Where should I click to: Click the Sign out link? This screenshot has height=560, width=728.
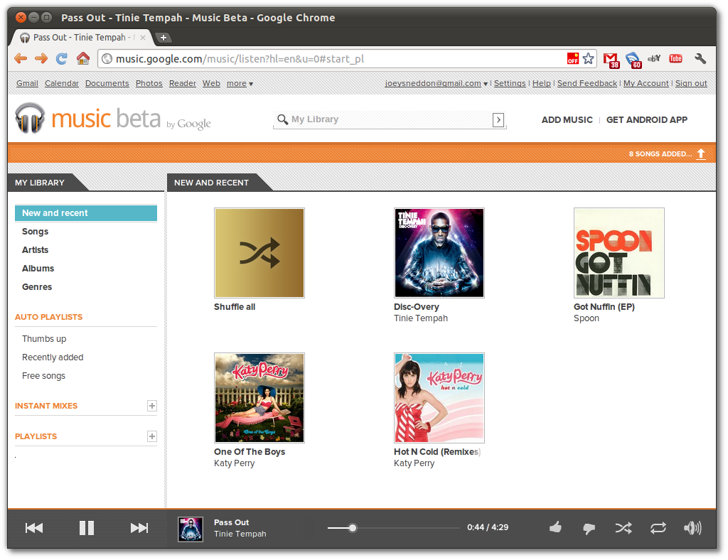[x=690, y=83]
